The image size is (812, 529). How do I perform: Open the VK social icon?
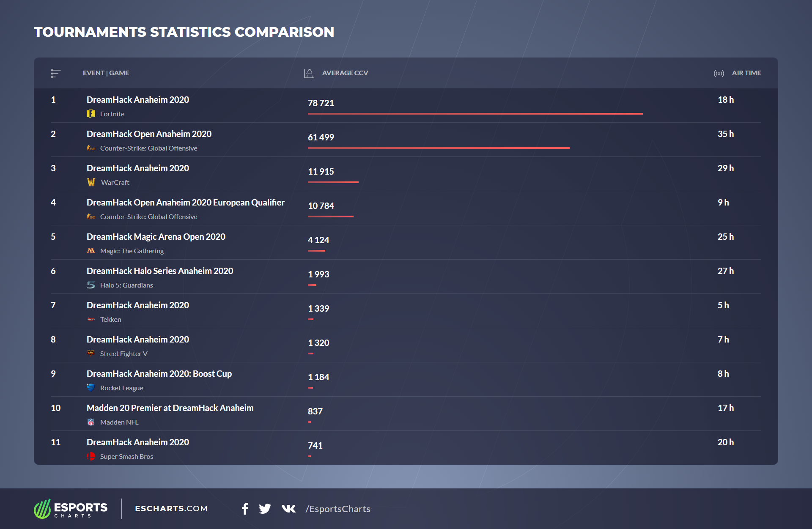pos(288,509)
